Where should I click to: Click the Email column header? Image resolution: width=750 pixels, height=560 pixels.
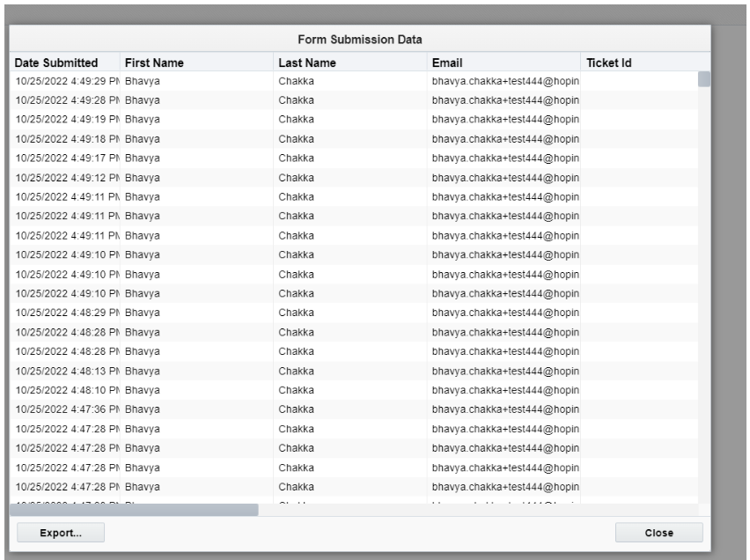click(504, 63)
